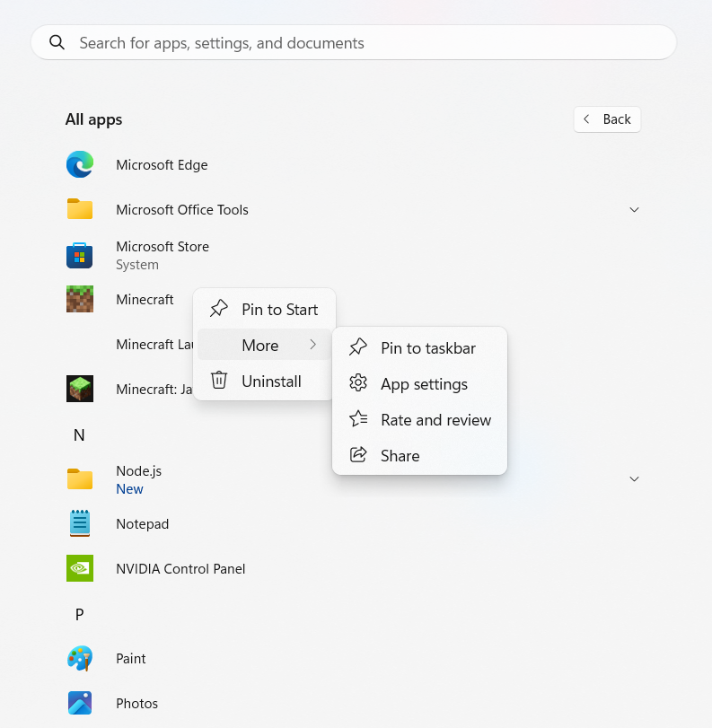Launch NVIDIA Control Panel icon
The width and height of the screenshot is (712, 728).
80,568
